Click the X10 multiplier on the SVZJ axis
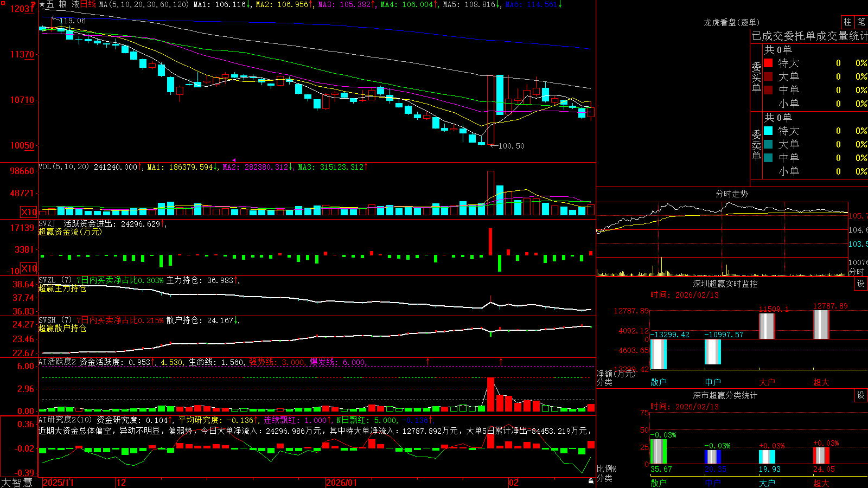The width and height of the screenshot is (868, 488). [29, 268]
